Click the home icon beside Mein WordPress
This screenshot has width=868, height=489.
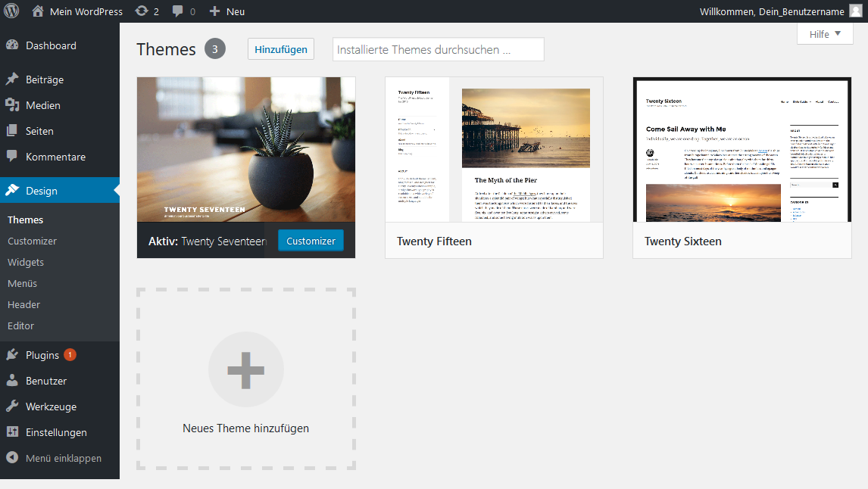pos(38,11)
